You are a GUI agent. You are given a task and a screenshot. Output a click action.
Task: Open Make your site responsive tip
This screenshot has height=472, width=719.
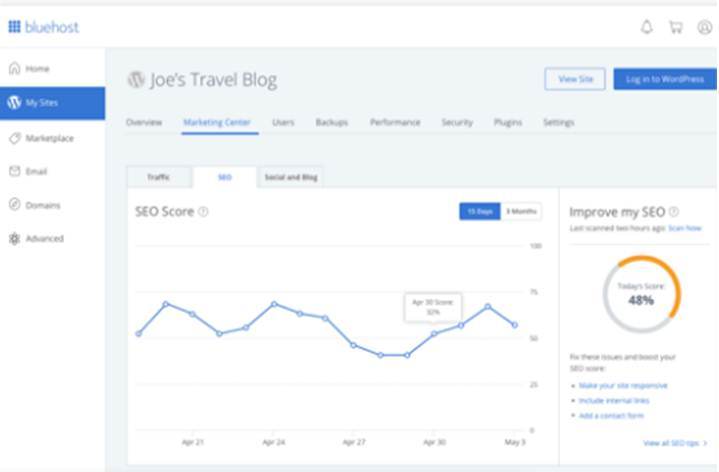pyautogui.click(x=623, y=385)
